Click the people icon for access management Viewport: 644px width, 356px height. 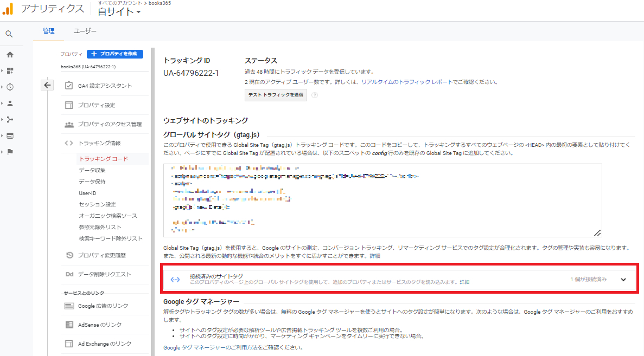[68, 124]
